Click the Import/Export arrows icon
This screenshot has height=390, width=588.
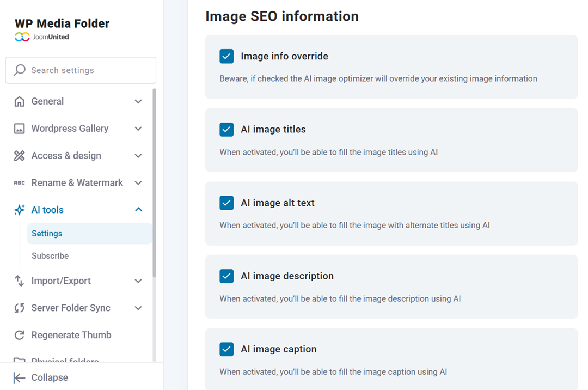pos(20,281)
